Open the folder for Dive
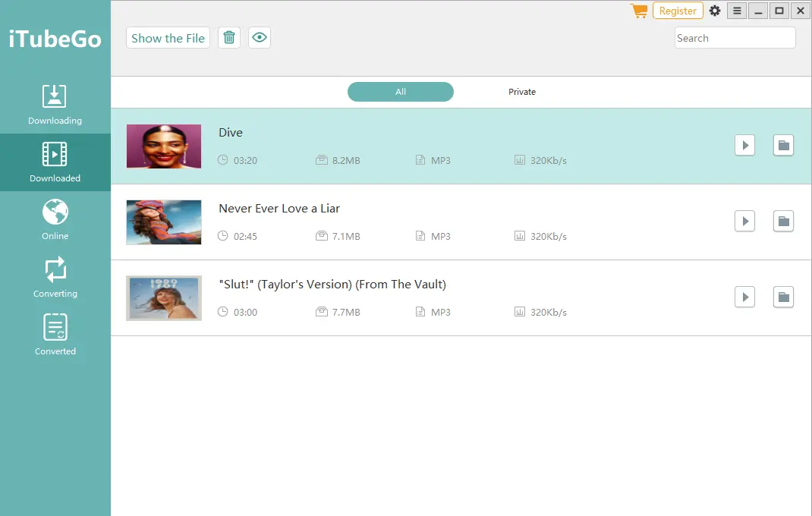This screenshot has width=812, height=516. pyautogui.click(x=783, y=145)
